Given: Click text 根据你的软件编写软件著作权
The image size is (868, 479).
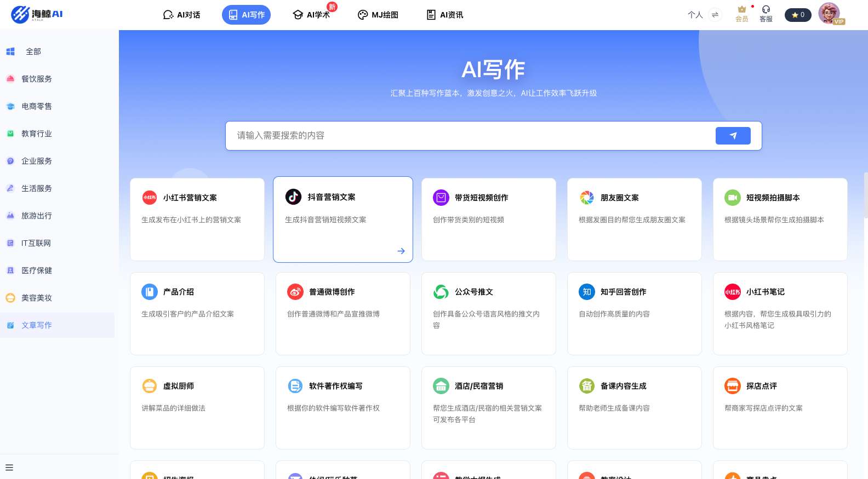Looking at the screenshot, I should click(334, 408).
